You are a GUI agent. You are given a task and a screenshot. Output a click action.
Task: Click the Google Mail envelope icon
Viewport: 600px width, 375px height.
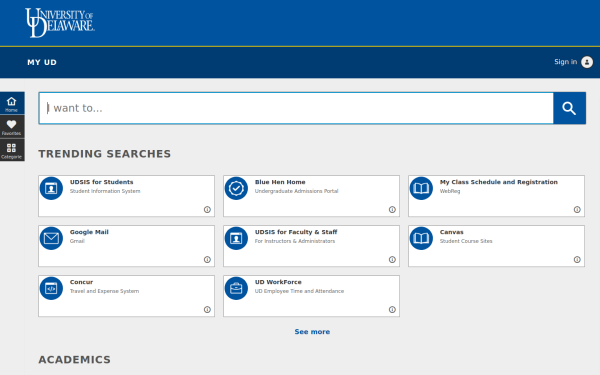[x=51, y=238]
